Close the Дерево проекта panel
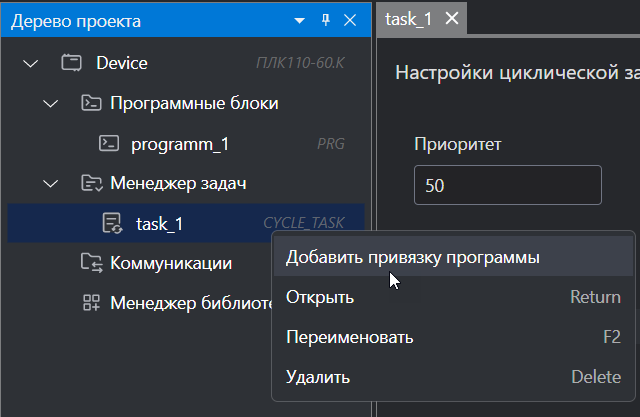Image resolution: width=640 pixels, height=417 pixels. 350,20
